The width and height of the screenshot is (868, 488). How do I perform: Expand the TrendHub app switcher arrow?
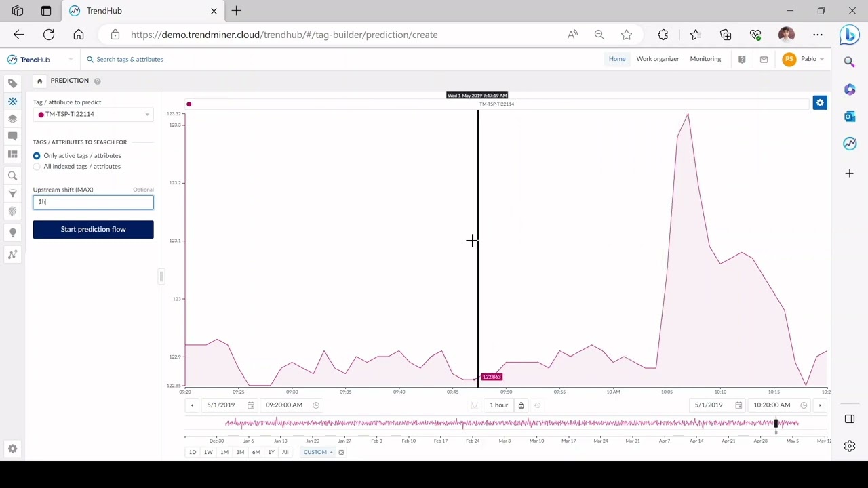71,60
